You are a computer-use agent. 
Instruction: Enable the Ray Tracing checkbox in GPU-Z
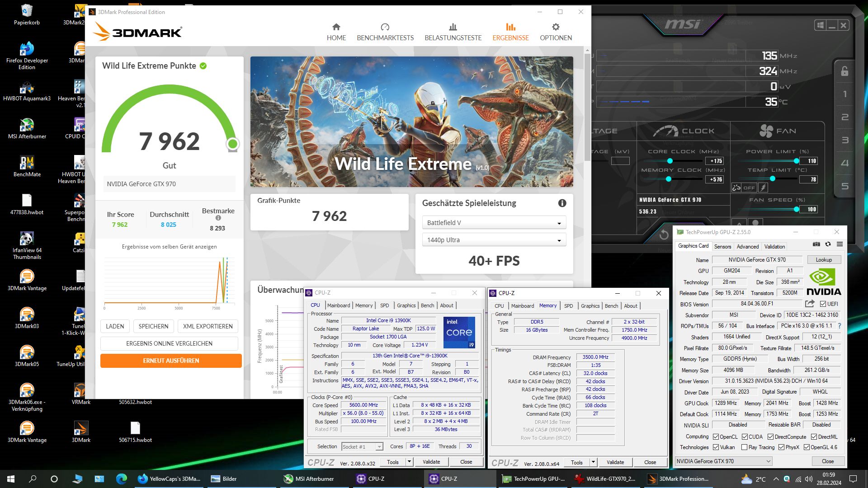tap(745, 447)
